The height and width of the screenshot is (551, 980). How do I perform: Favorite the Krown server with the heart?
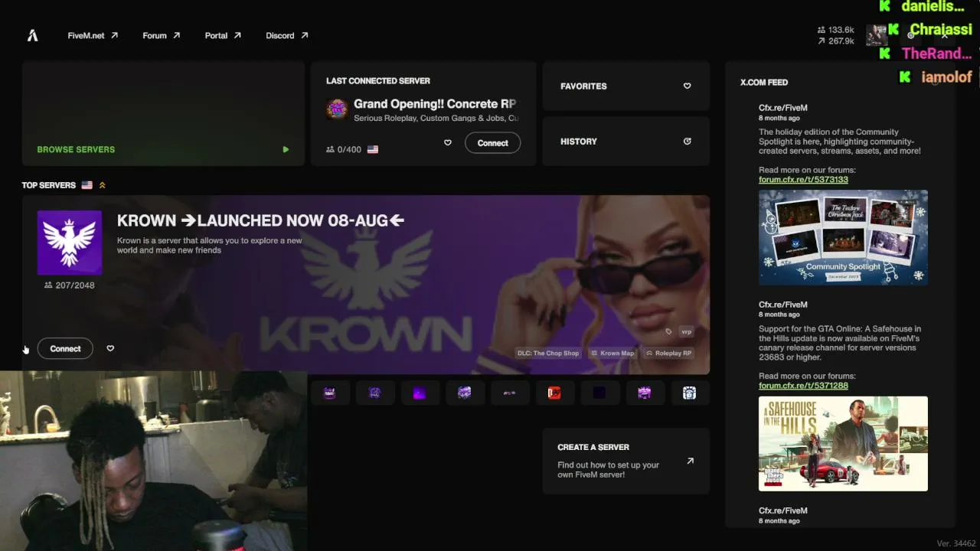110,348
